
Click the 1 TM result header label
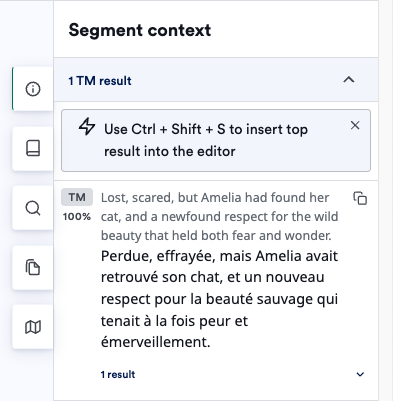click(x=100, y=81)
